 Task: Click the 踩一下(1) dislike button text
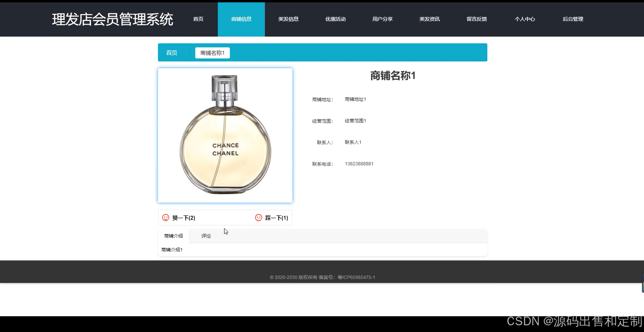pos(277,218)
